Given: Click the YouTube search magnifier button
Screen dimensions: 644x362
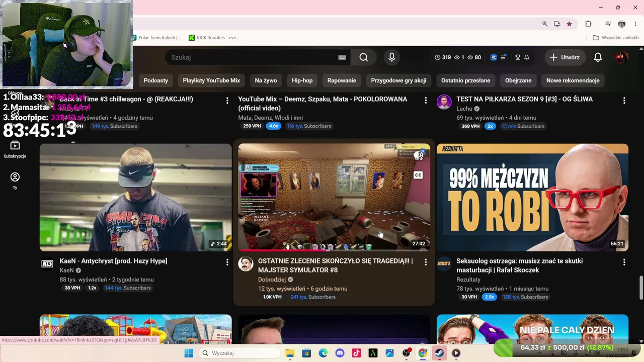Looking at the screenshot, I should tap(363, 57).
